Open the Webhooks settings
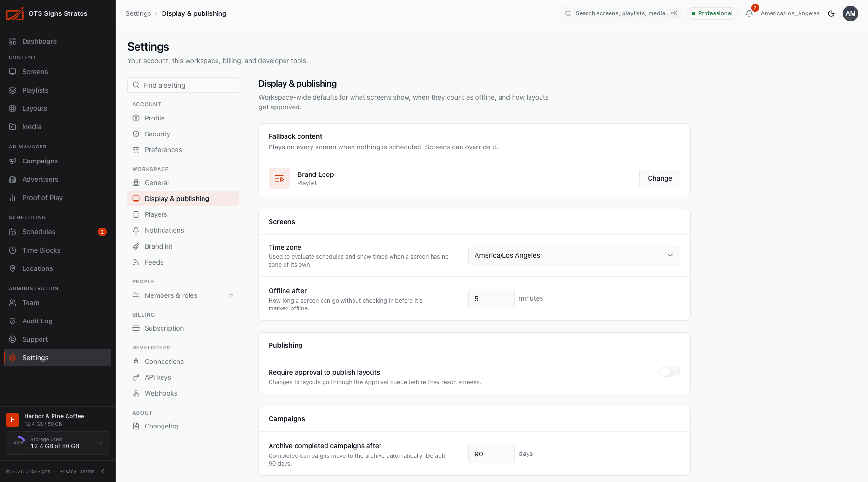 (x=183, y=393)
